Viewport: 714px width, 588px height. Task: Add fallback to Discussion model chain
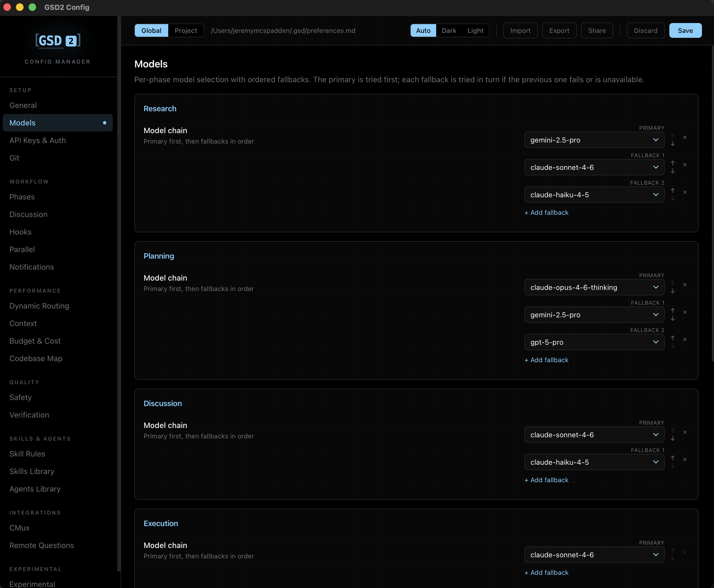point(546,480)
